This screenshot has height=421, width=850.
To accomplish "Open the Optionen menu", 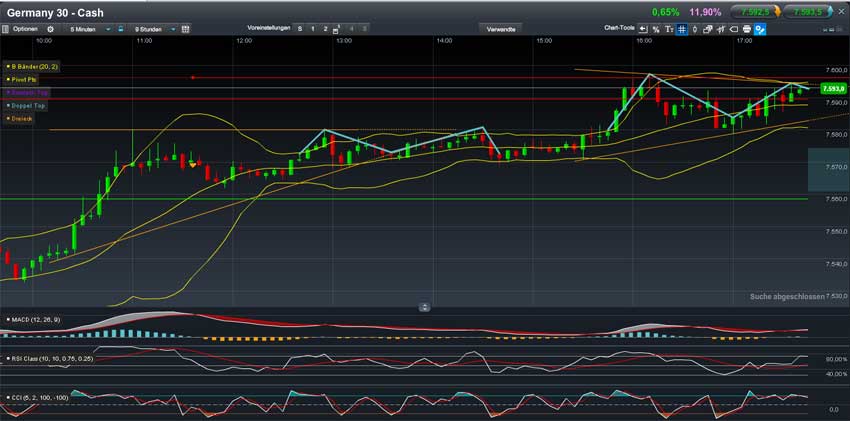I will (25, 29).
